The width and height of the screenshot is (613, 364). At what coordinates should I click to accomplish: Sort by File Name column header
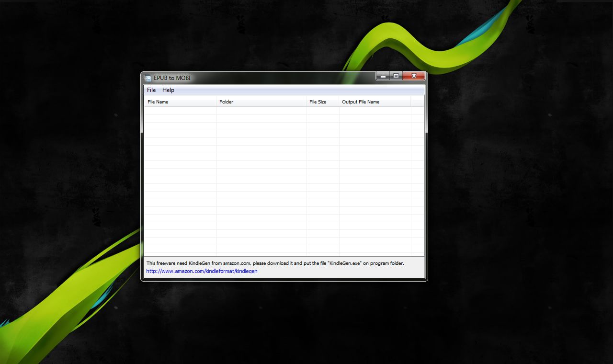[x=181, y=102]
